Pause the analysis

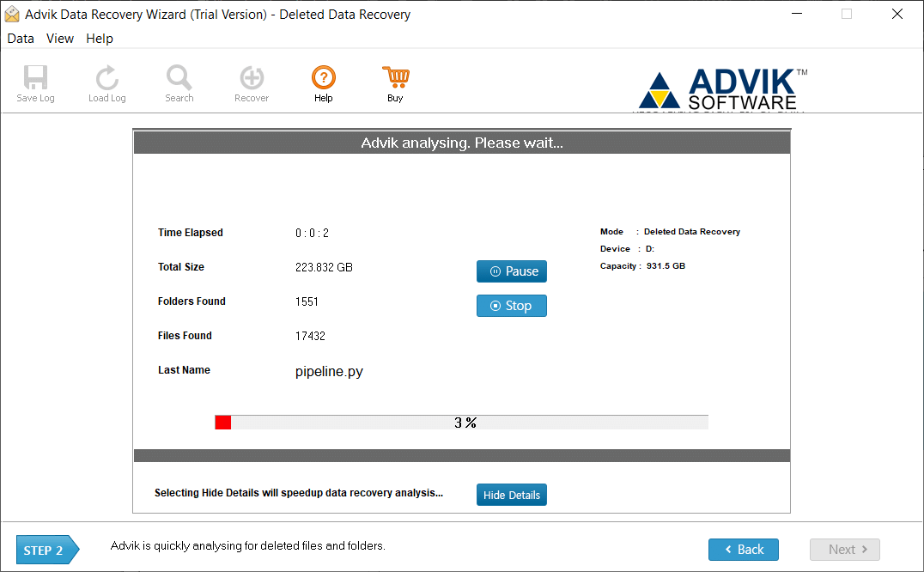click(x=512, y=271)
